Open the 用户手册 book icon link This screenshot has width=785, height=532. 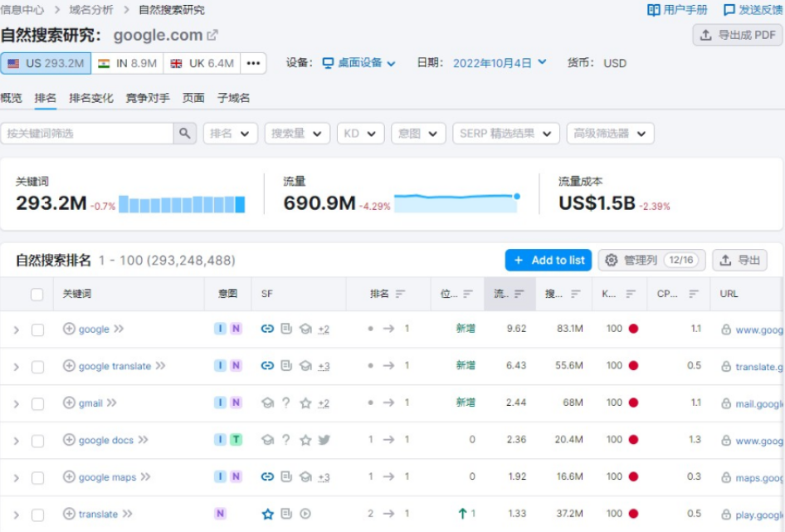[654, 10]
